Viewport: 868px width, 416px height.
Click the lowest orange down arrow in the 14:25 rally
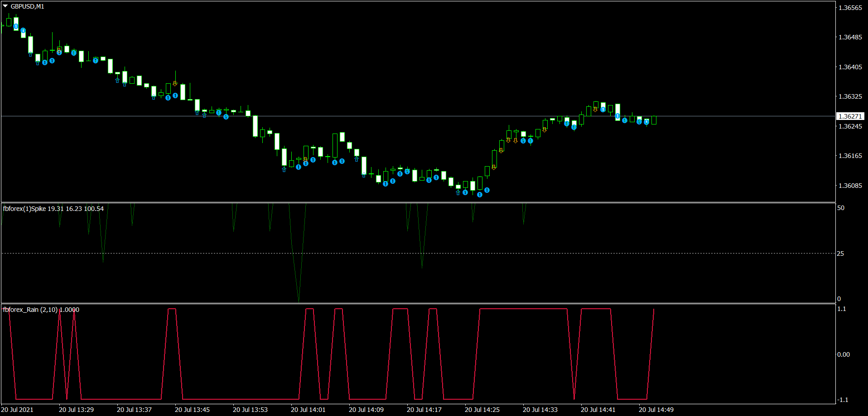(494, 167)
